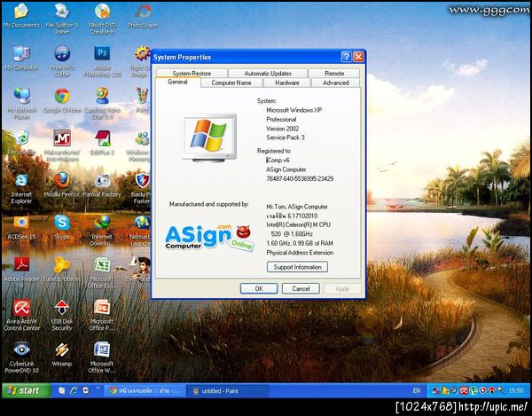
Task: Open Internet Explorer desktop icon
Action: (x=21, y=188)
